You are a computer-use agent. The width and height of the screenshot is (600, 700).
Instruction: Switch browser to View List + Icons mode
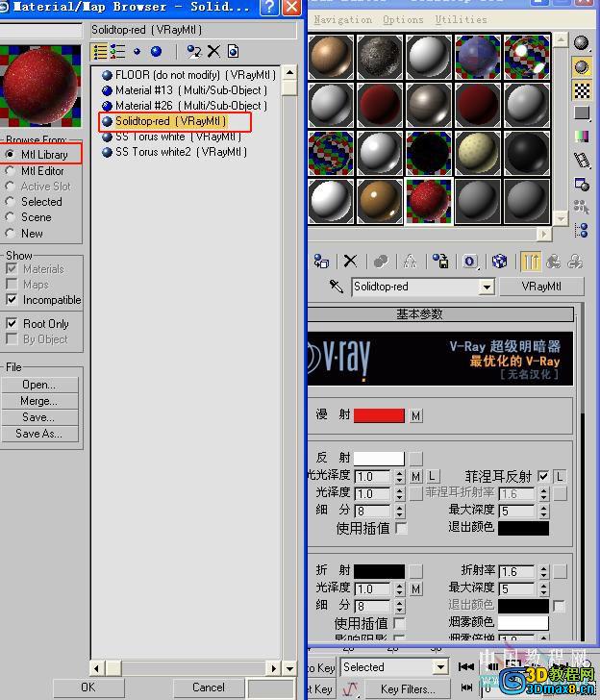tap(118, 52)
